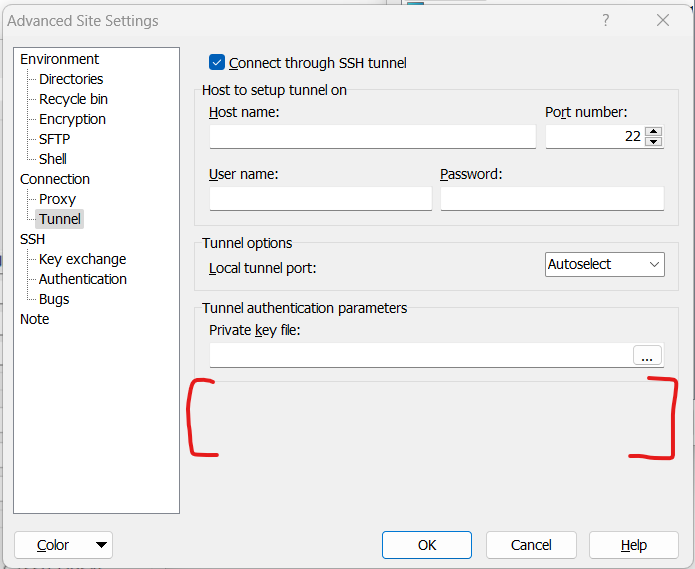The height and width of the screenshot is (569, 695).
Task: Browse for private key file button
Action: [647, 355]
